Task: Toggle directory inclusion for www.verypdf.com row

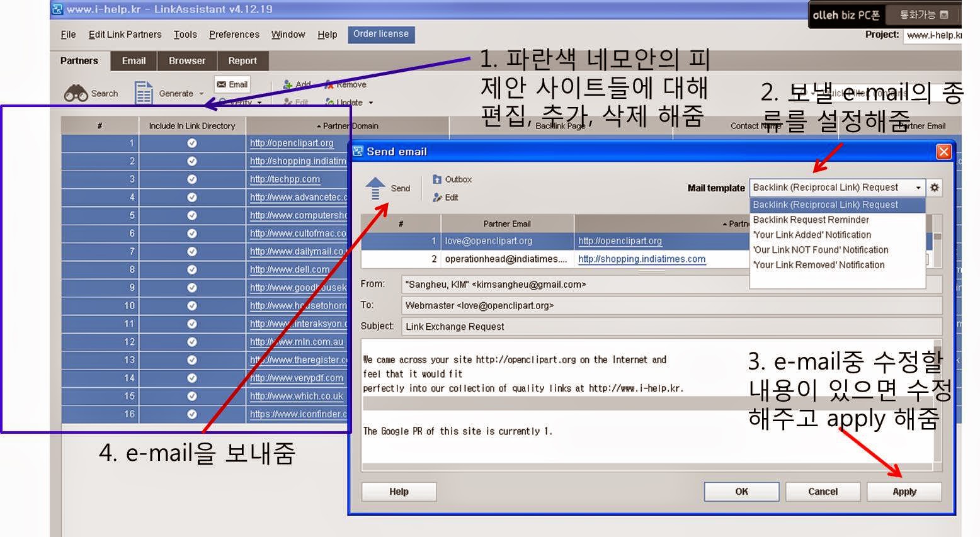Action: click(192, 378)
